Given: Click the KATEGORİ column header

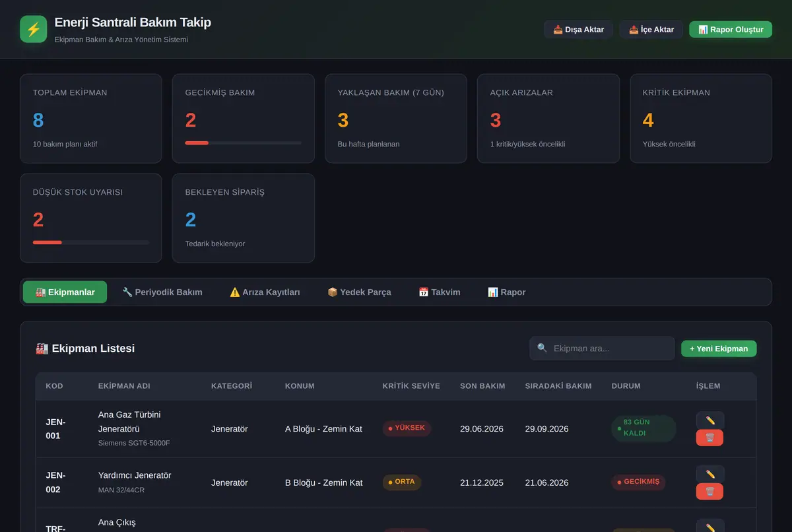Looking at the screenshot, I should [232, 386].
